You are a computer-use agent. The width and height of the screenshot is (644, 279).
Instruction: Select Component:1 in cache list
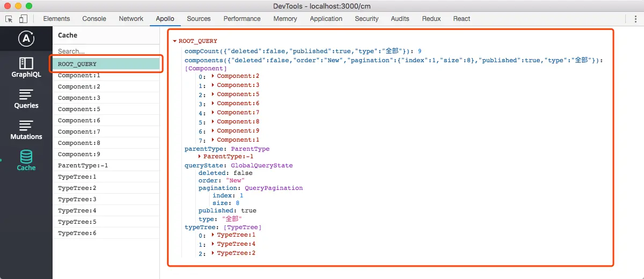pyautogui.click(x=106, y=75)
